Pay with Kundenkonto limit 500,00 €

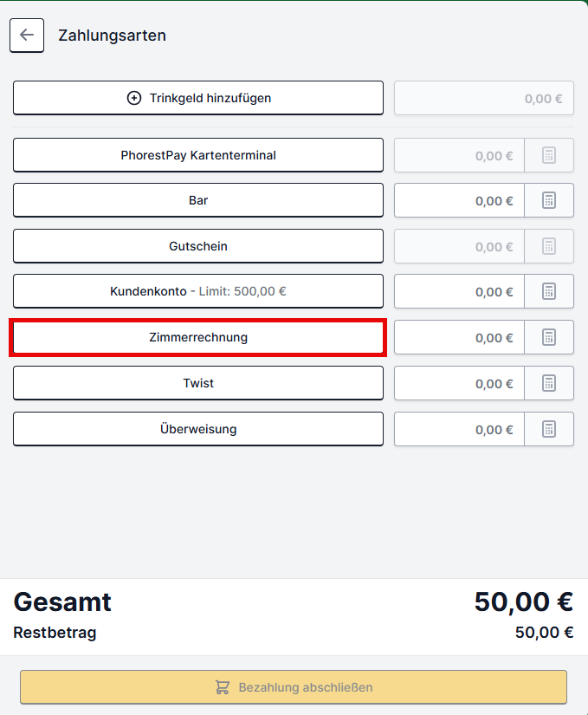[198, 291]
